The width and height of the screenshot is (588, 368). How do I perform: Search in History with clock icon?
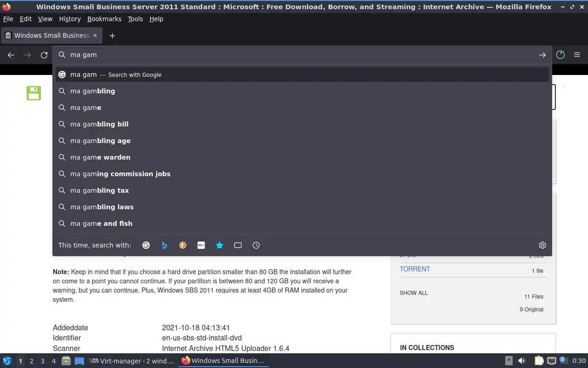(256, 245)
